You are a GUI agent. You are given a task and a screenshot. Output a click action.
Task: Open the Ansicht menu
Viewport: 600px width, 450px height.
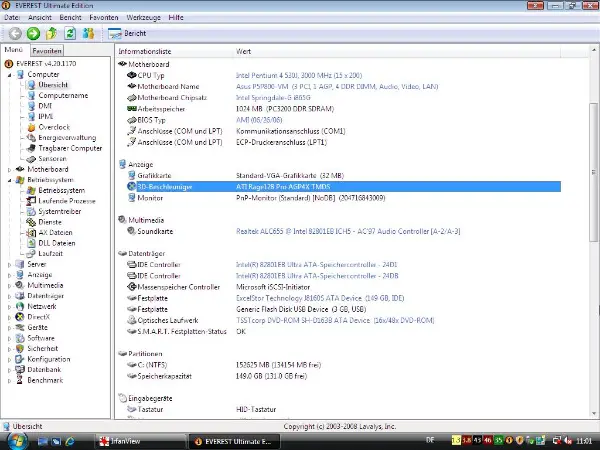[40, 18]
